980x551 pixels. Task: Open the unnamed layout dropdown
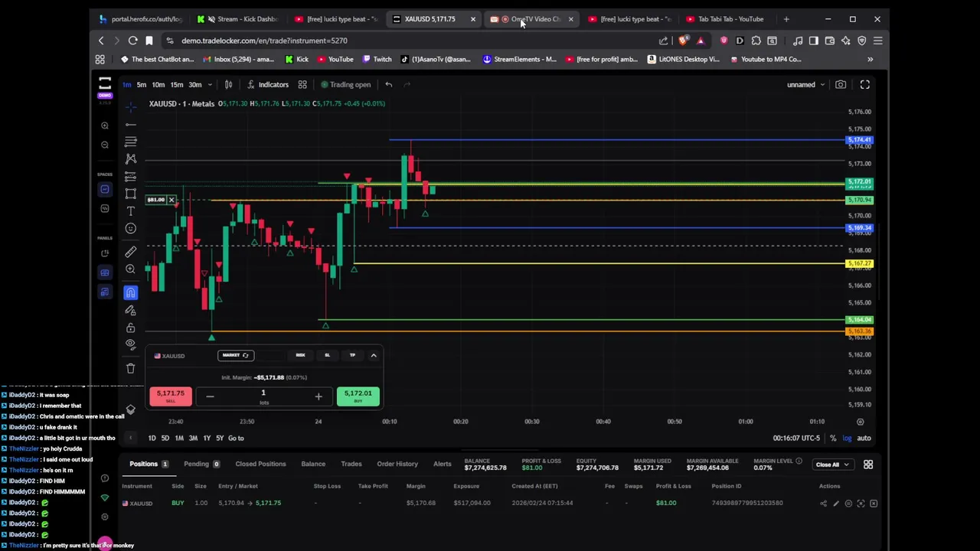806,85
